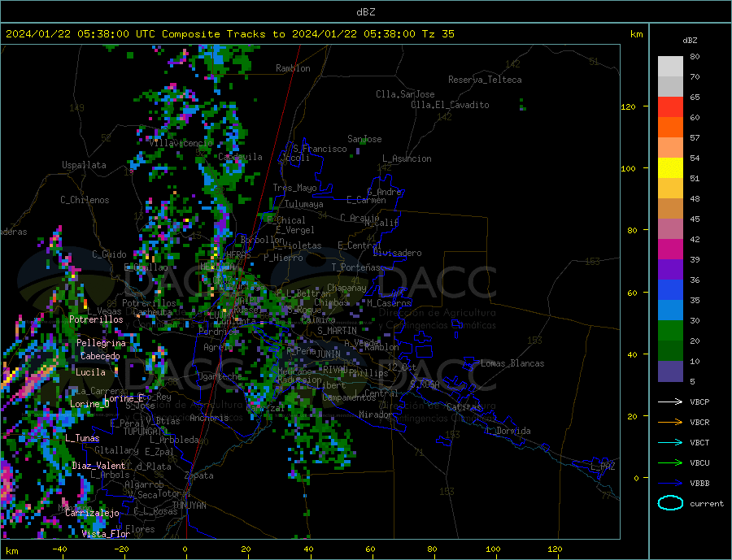Screen dimensions: 732x560
Task: Click the 'S_MARTIN' map label
Action: pos(337,331)
